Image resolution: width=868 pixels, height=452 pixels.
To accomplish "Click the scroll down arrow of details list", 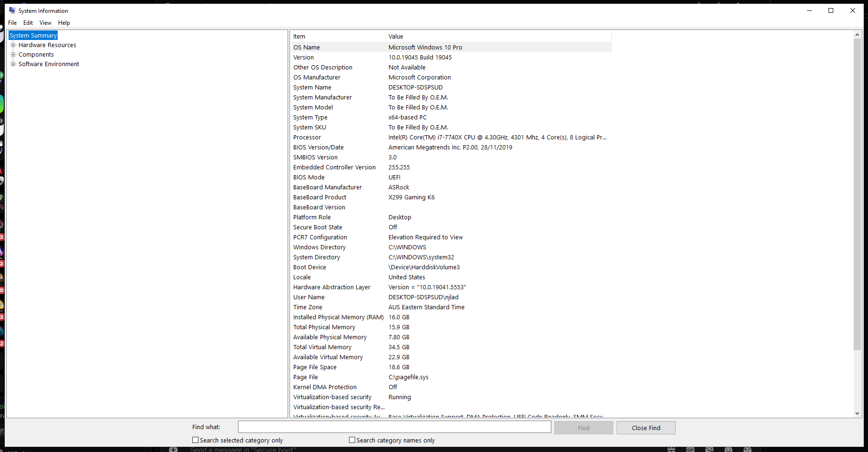I will tap(857, 413).
